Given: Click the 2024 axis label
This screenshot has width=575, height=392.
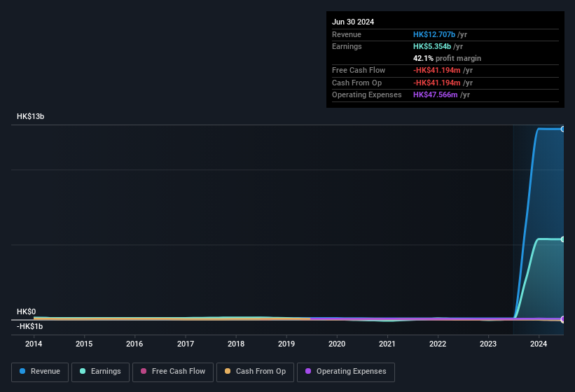Looking at the screenshot, I should pos(539,344).
